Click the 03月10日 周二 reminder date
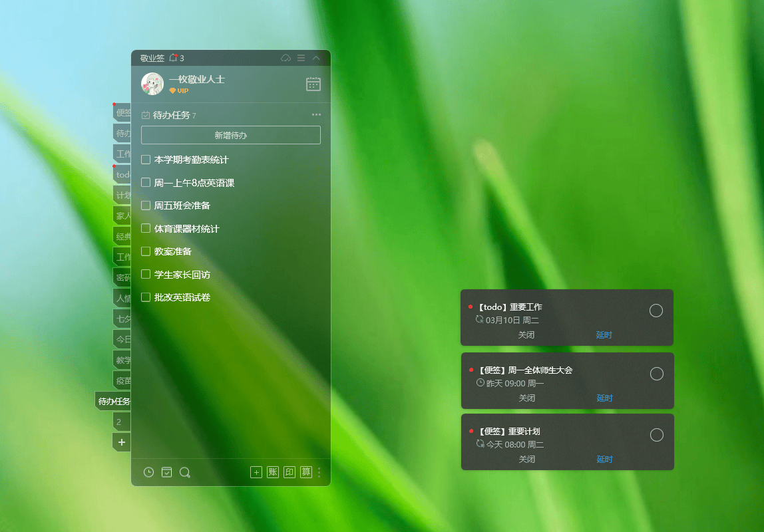The width and height of the screenshot is (764, 532). click(x=512, y=321)
